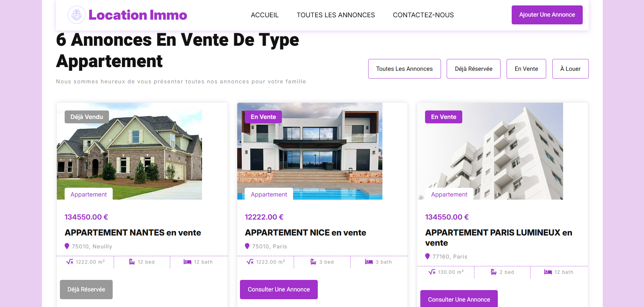Click the bed icon next to 12 bath Nantes
The width and height of the screenshot is (644, 307).
click(187, 262)
